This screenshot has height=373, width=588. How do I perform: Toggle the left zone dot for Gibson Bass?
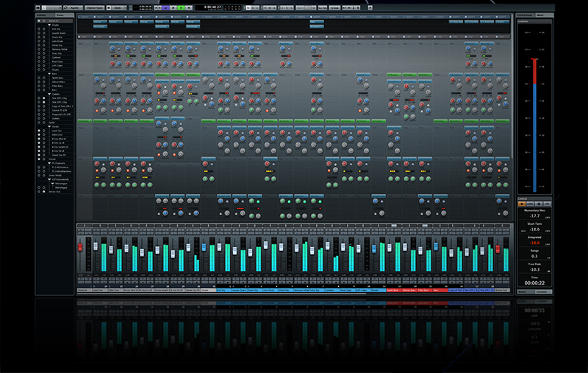[x=39, y=82]
